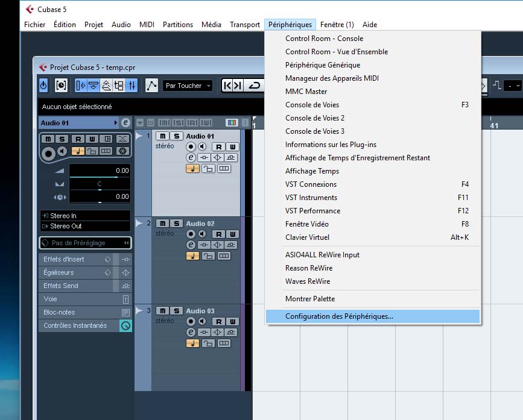Open the Pas de Préréglage preset selector
The height and width of the screenshot is (420, 523).
click(x=84, y=243)
